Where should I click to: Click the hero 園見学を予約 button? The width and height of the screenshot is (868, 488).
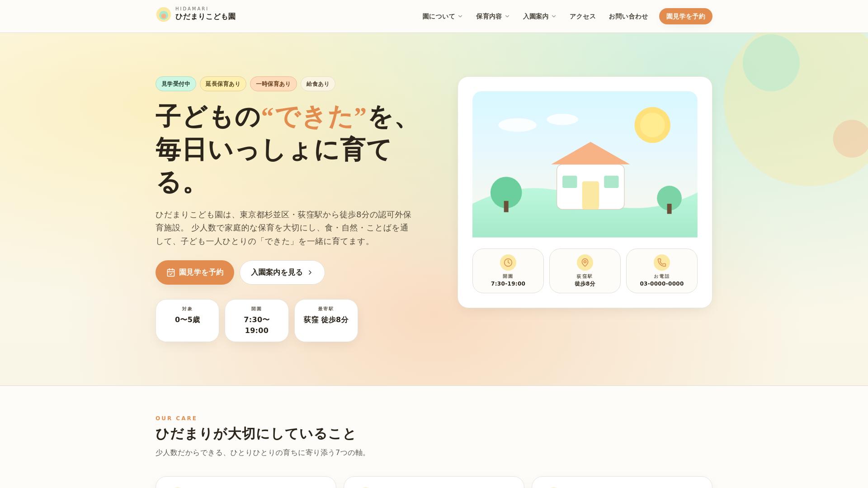click(195, 272)
